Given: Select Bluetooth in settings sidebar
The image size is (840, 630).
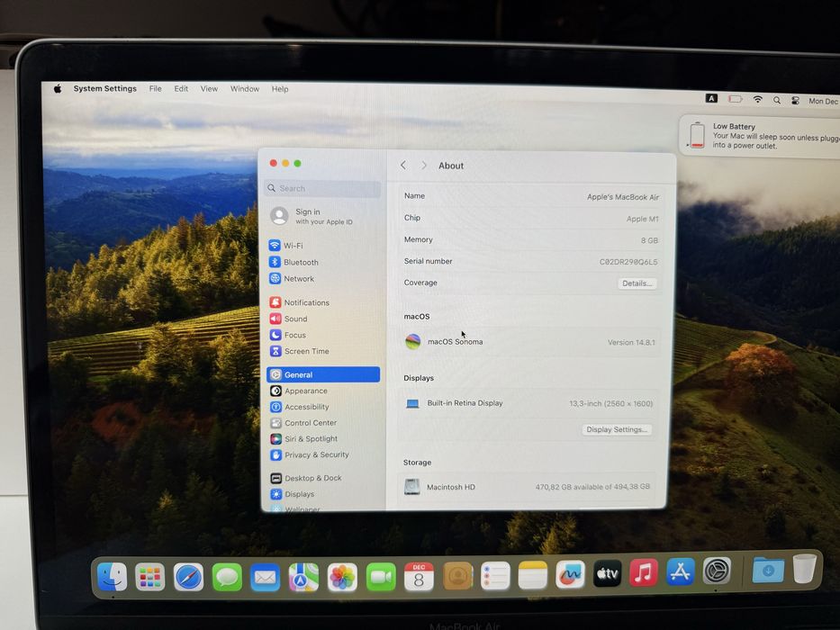Looking at the screenshot, I should coord(323,262).
